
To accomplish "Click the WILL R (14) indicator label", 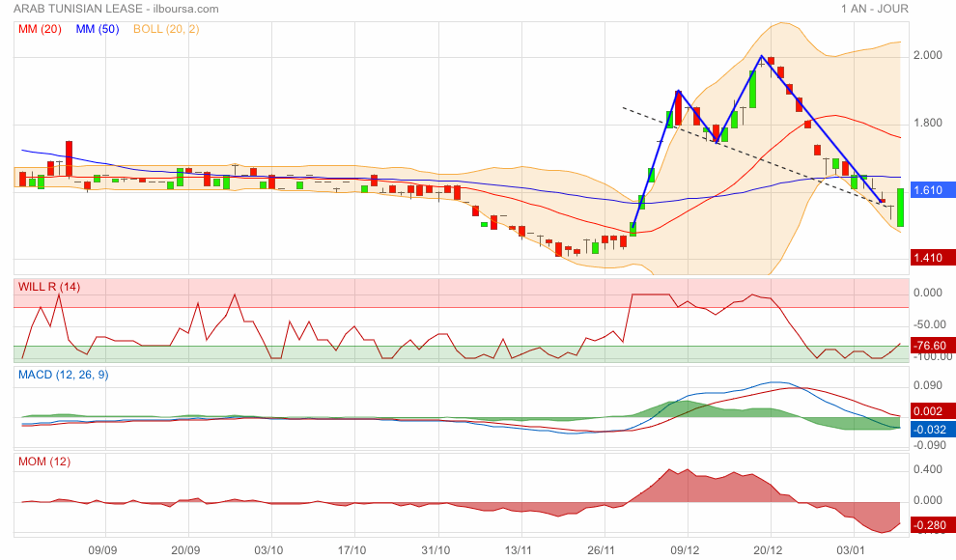I will click(x=49, y=287).
